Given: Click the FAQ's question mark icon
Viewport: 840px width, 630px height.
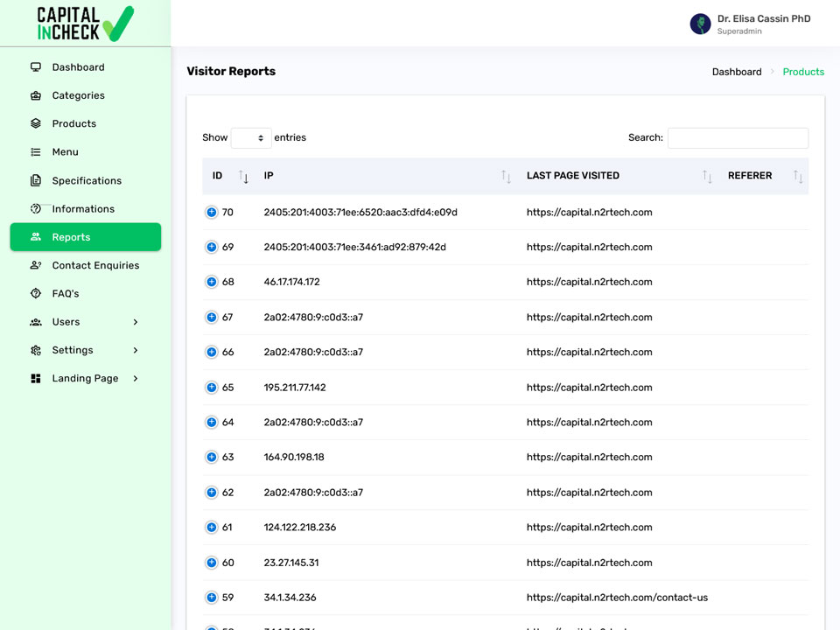Looking at the screenshot, I should click(x=36, y=294).
